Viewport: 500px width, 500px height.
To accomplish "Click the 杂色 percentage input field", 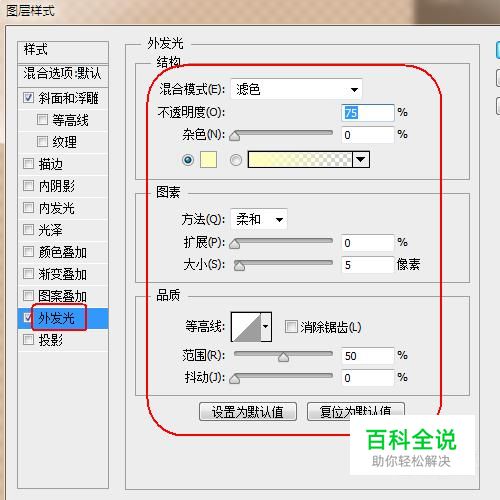I will [368, 135].
